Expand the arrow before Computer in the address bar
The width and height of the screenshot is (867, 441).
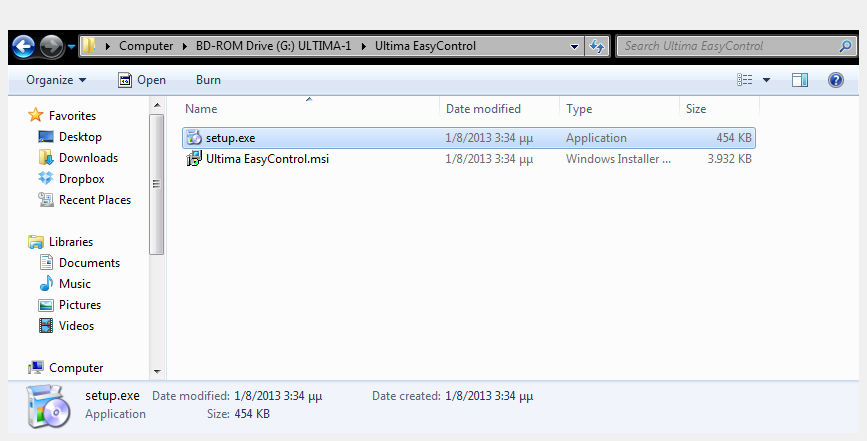coord(108,46)
